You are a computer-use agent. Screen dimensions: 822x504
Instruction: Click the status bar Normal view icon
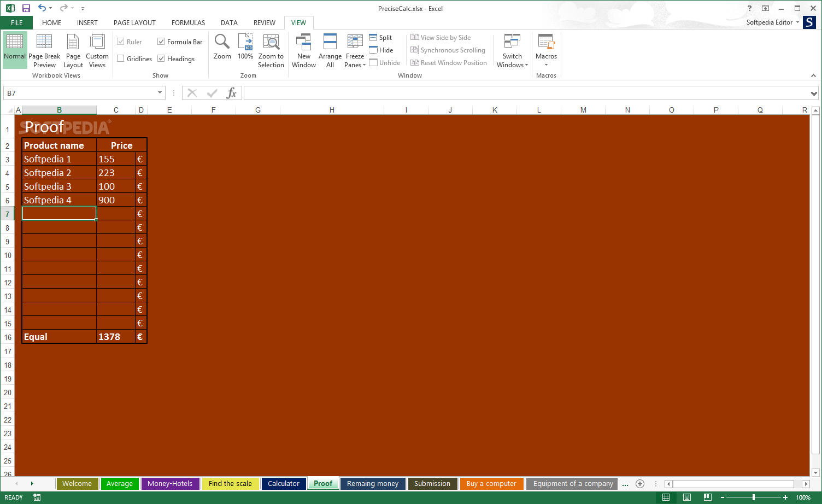click(x=666, y=497)
